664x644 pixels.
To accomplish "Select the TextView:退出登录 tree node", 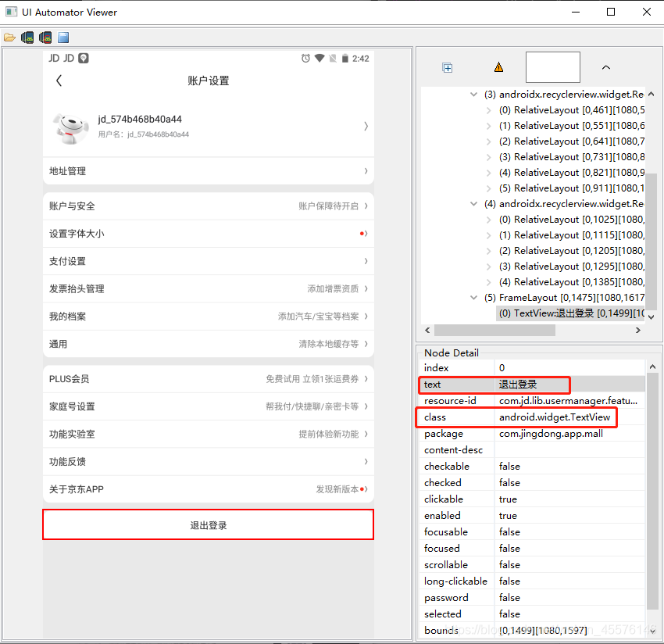I will (x=571, y=313).
